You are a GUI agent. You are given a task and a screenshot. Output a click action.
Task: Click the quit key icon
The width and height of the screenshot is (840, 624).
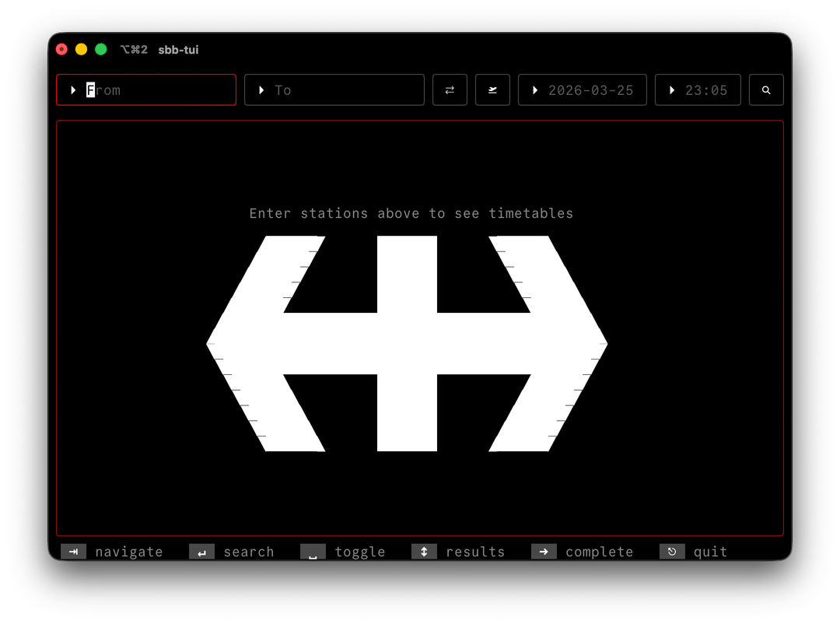click(x=672, y=552)
